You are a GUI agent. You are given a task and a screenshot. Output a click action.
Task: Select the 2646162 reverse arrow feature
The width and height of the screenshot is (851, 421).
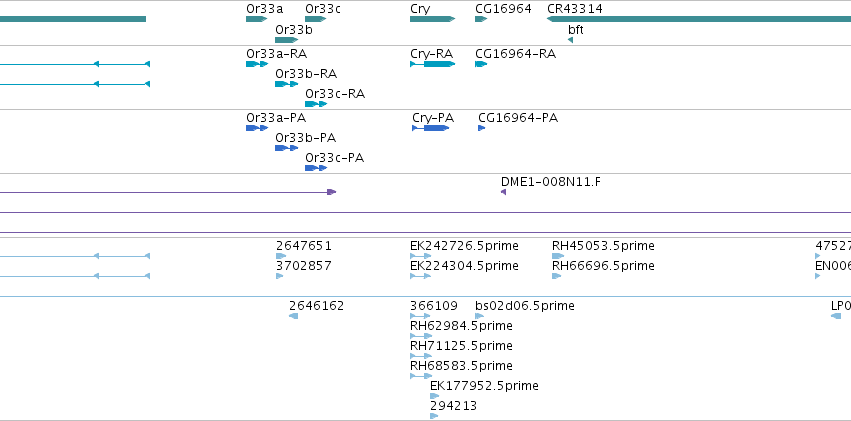click(x=294, y=316)
